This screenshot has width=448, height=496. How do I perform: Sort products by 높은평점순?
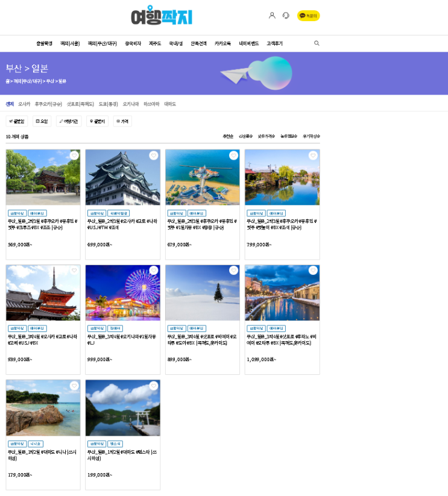click(x=289, y=136)
